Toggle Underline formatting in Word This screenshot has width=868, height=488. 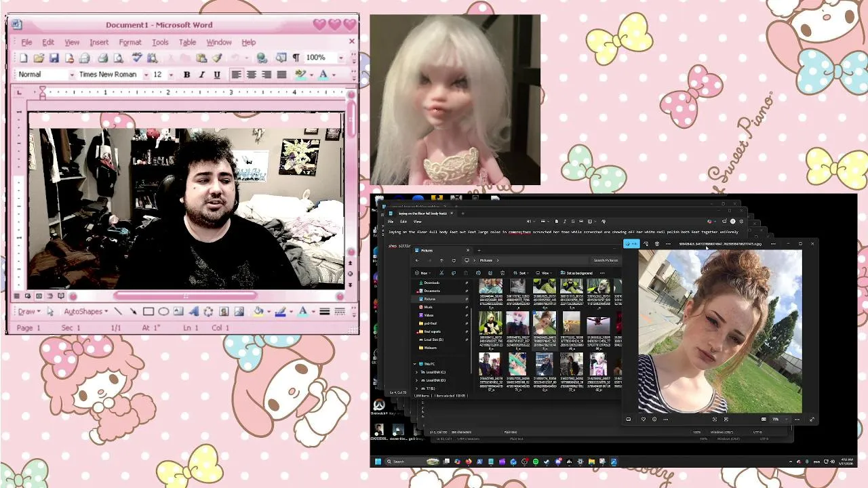tap(217, 75)
